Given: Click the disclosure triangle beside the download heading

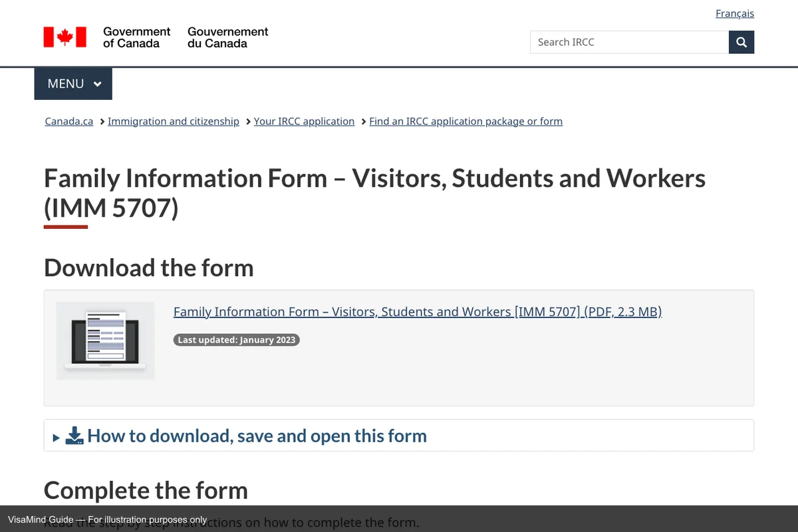Looking at the screenshot, I should coord(56,436).
